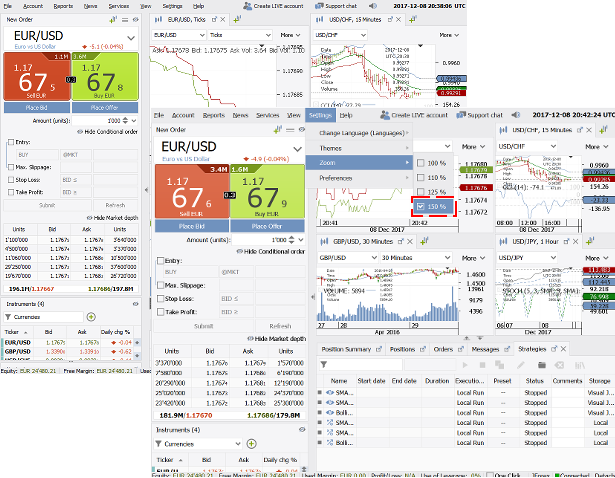Open Reports menu in front window

[x=214, y=115]
